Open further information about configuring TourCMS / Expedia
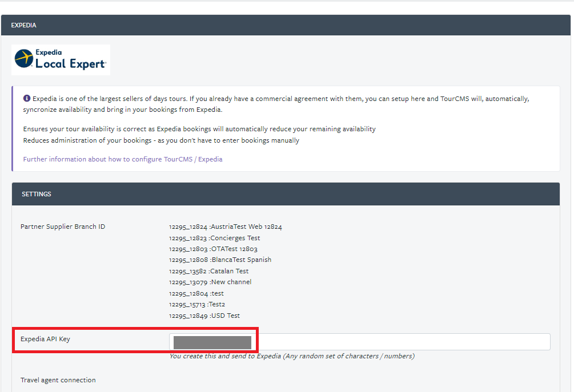The height and width of the screenshot is (392, 574). pos(123,159)
